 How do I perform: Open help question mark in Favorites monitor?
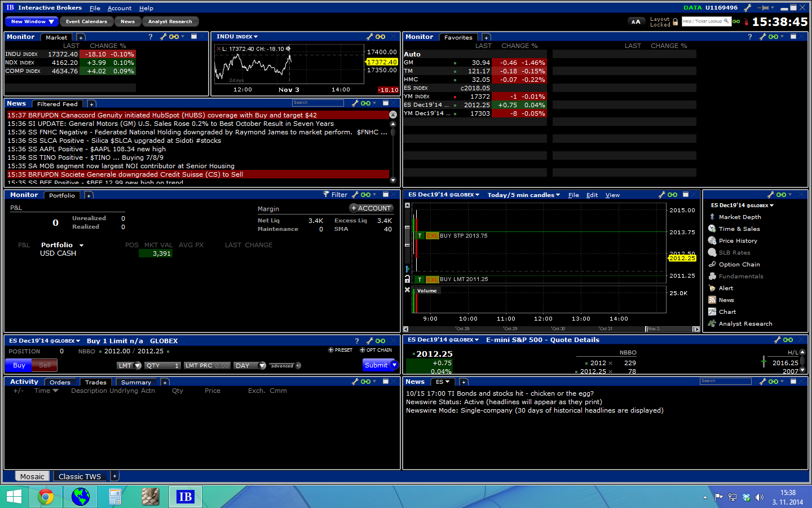750,37
